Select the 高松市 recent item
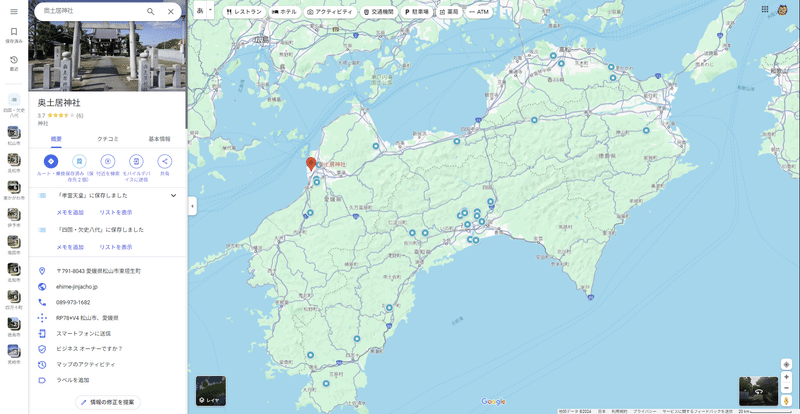800x414 pixels. point(14,163)
